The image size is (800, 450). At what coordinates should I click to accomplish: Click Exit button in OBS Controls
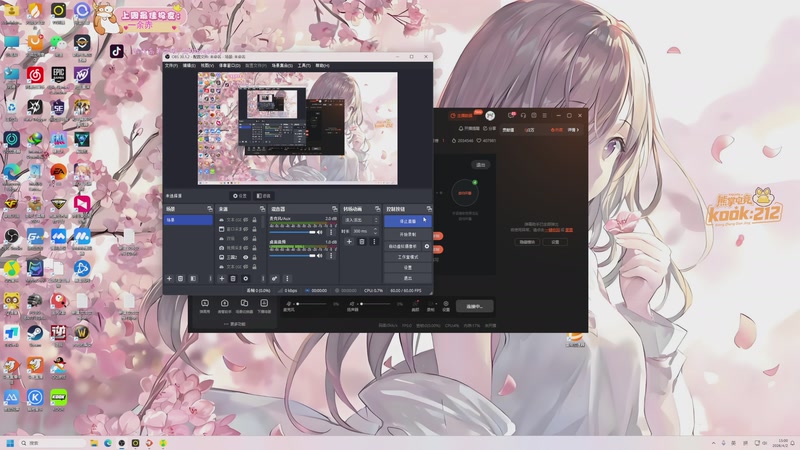pyautogui.click(x=408, y=278)
